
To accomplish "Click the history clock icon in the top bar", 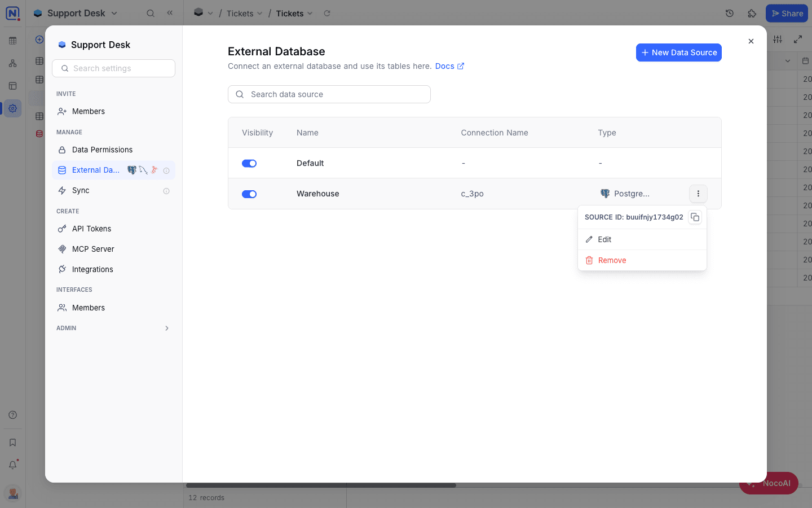I will 730,14.
